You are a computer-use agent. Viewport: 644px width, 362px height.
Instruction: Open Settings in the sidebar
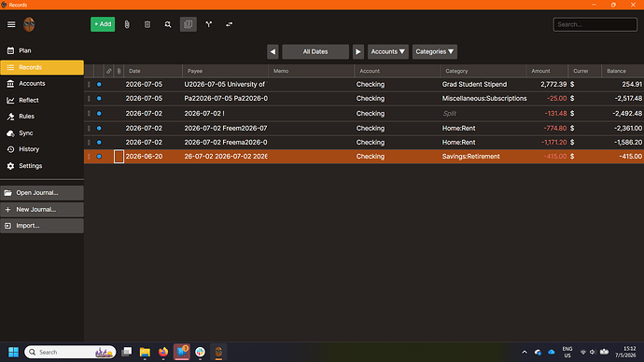tap(42, 166)
